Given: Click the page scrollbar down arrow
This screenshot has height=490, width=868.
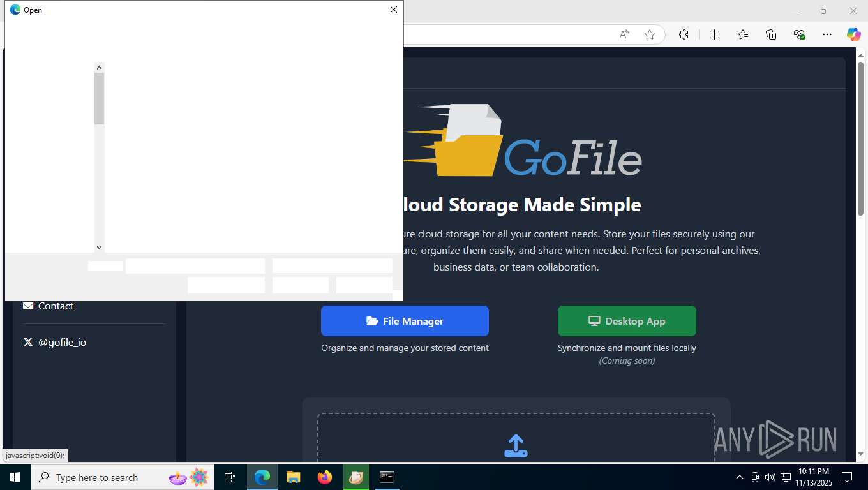Looking at the screenshot, I should click(x=860, y=454).
